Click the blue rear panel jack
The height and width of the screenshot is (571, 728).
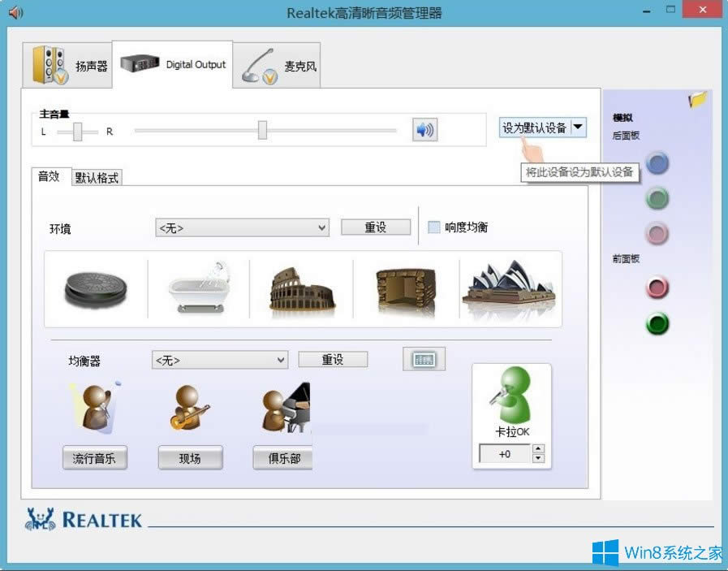tap(657, 163)
